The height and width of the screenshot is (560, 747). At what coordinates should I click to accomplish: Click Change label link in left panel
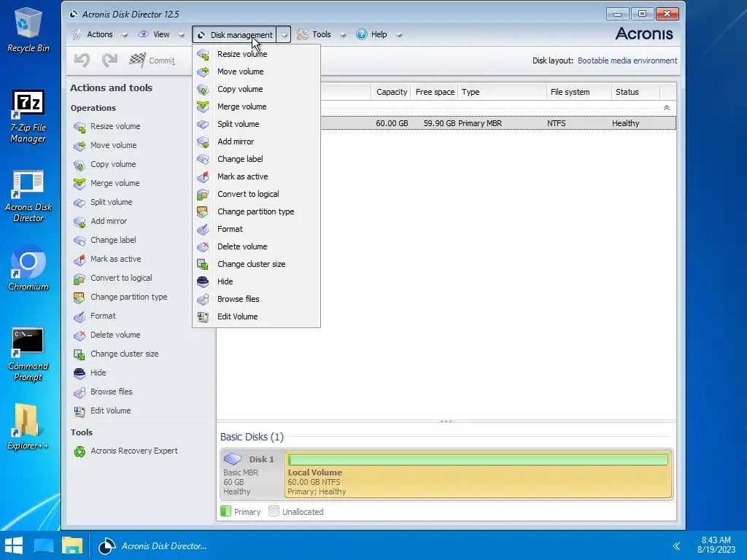click(113, 240)
